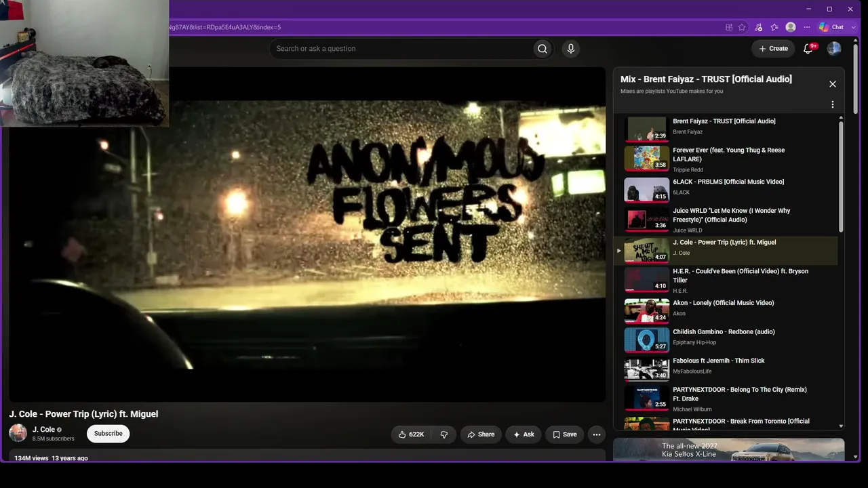The width and height of the screenshot is (868, 488).
Task: Click Create button in YouTube header
Action: (773, 49)
